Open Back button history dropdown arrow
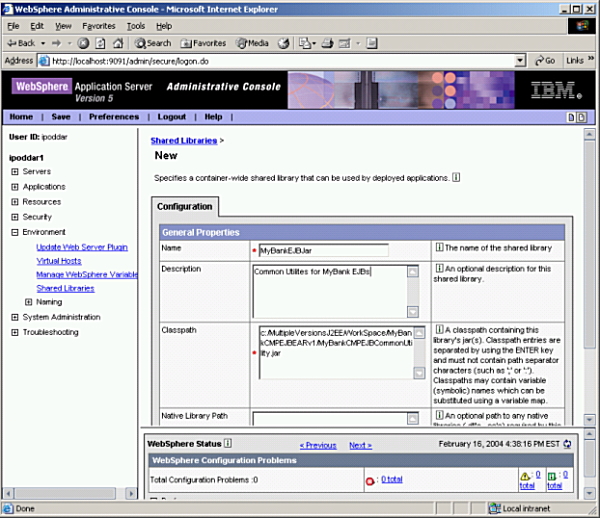This screenshot has width=600, height=518. (43, 43)
